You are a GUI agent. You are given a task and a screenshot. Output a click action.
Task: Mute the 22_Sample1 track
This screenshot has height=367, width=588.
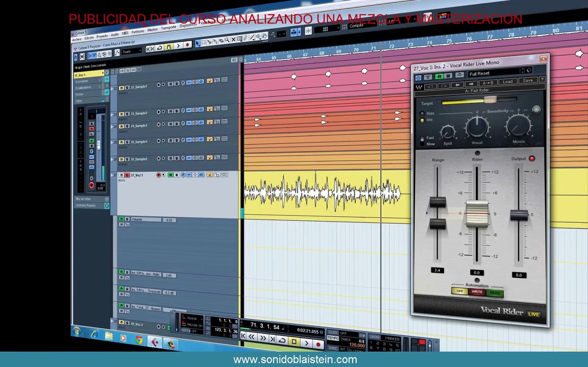(121, 88)
